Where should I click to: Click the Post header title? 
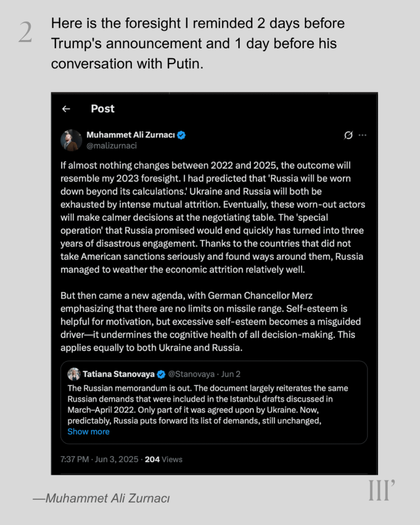click(x=103, y=109)
